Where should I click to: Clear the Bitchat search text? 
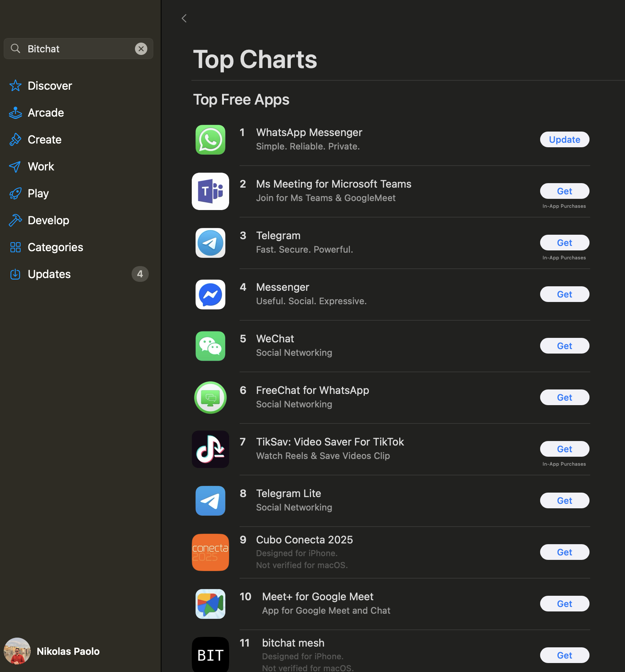pyautogui.click(x=141, y=49)
